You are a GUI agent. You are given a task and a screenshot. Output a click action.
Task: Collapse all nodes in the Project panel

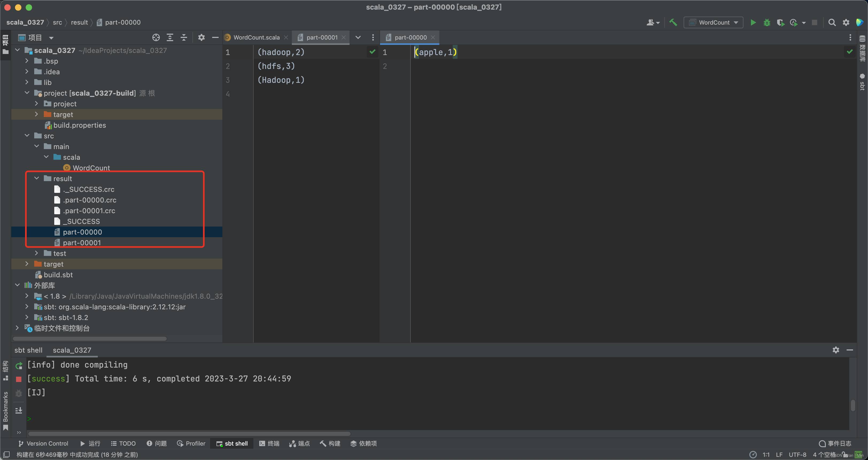(184, 37)
